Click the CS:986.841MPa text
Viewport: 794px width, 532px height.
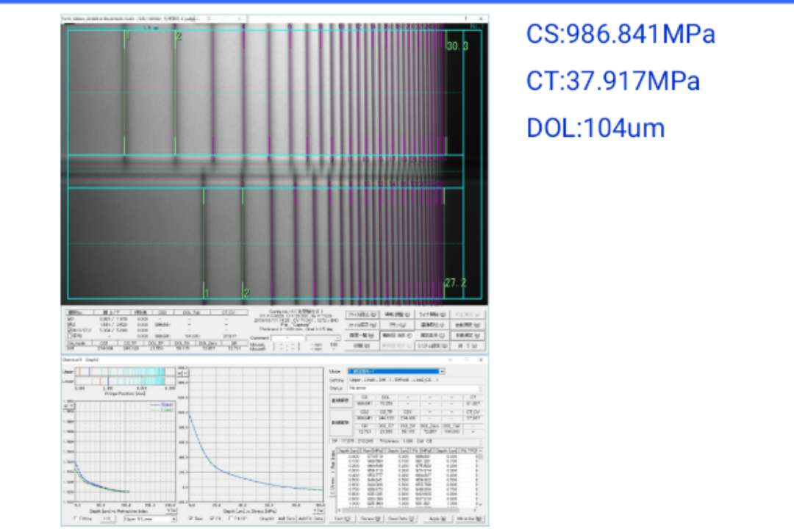coord(620,35)
